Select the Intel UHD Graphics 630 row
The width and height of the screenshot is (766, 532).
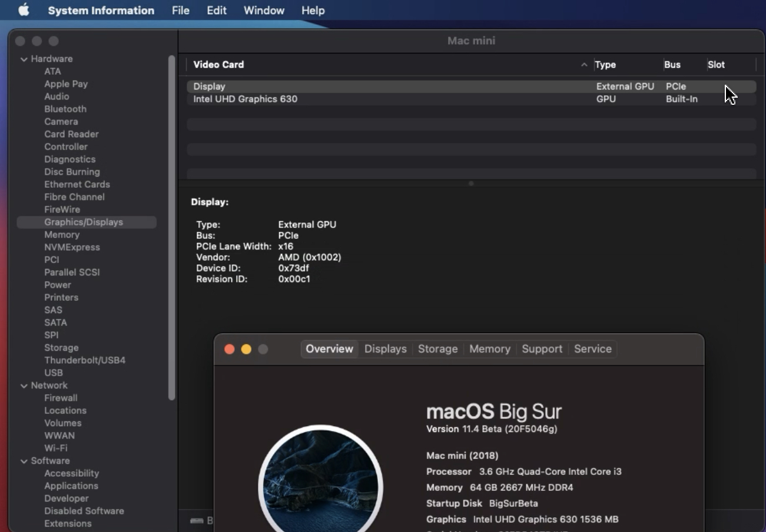[471, 99]
